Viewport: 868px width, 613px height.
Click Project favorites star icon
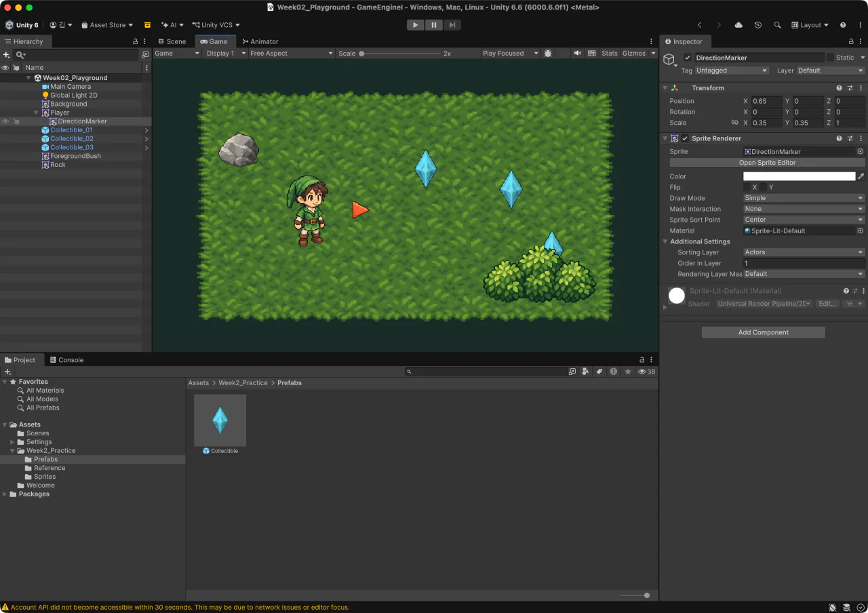tap(628, 372)
